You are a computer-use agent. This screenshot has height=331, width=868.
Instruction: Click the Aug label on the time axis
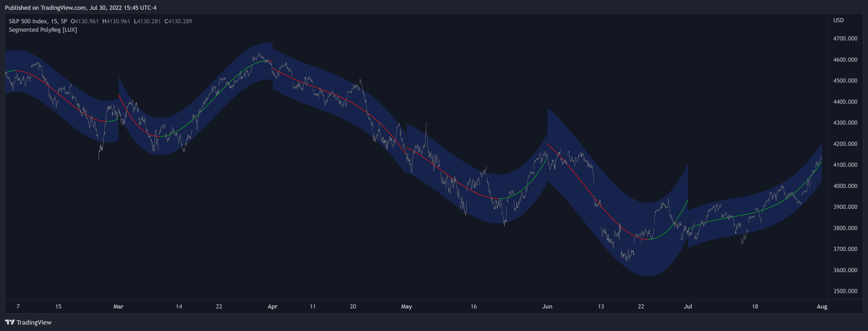click(x=822, y=307)
